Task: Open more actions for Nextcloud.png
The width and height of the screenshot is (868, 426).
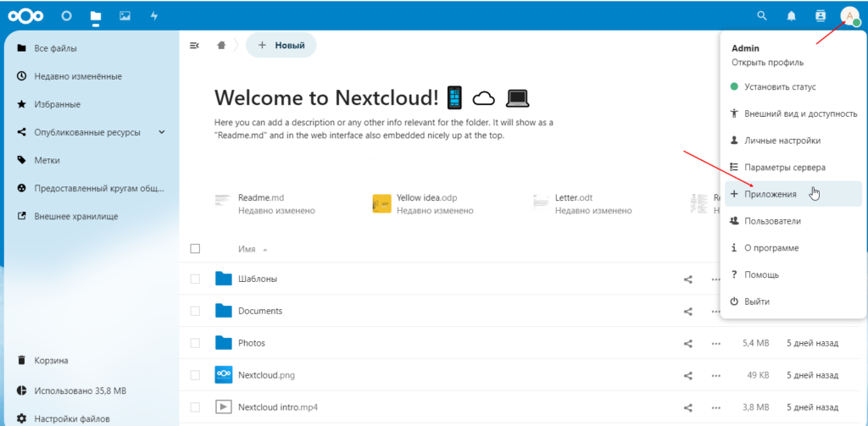Action: [715, 376]
